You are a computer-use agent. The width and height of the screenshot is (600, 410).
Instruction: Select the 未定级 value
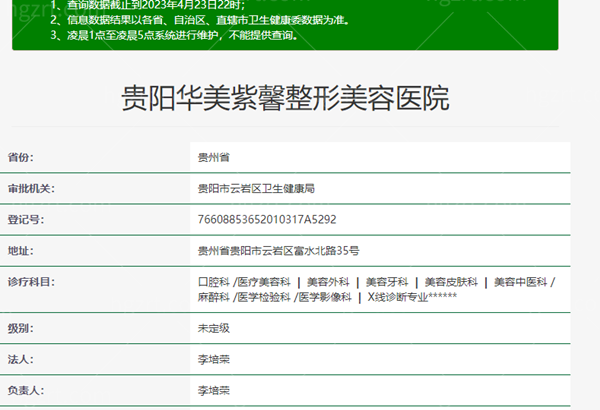214,328
